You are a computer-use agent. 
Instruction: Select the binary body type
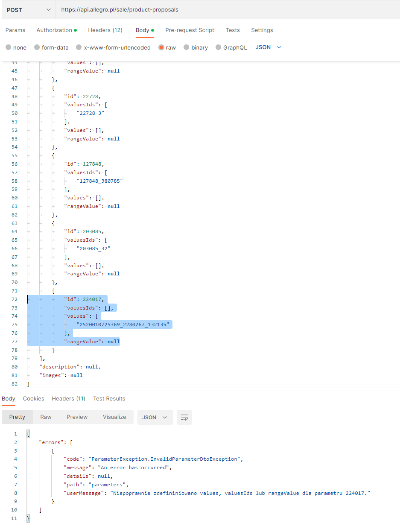(x=196, y=47)
